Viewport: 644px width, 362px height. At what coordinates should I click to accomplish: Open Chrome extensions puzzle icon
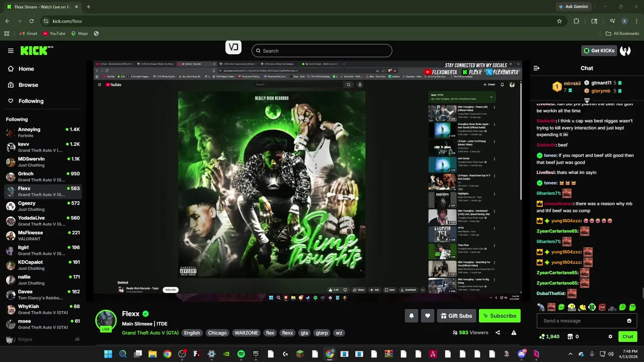pyautogui.click(x=576, y=21)
